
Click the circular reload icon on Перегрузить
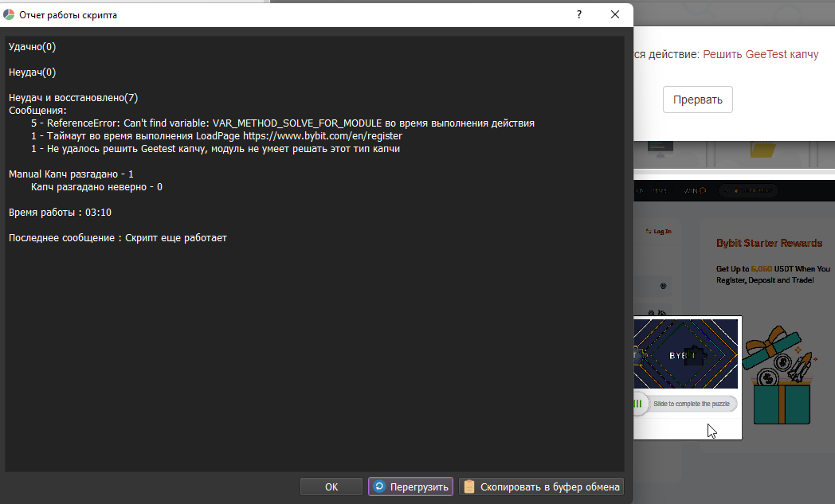pyautogui.click(x=379, y=486)
